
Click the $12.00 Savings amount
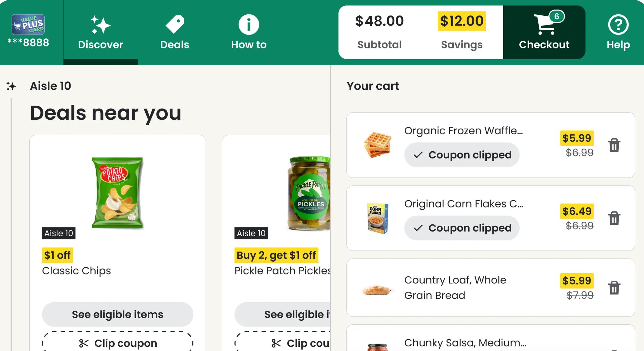(x=462, y=21)
